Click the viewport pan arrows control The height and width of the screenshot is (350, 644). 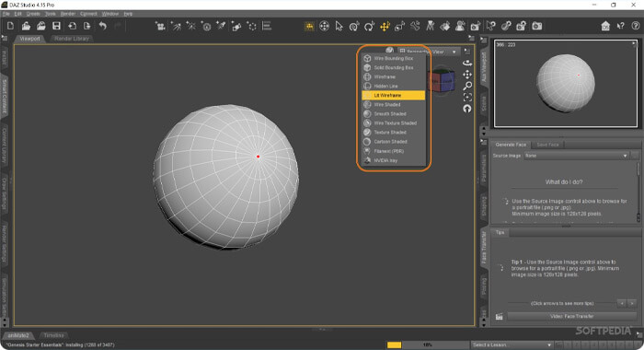467,75
